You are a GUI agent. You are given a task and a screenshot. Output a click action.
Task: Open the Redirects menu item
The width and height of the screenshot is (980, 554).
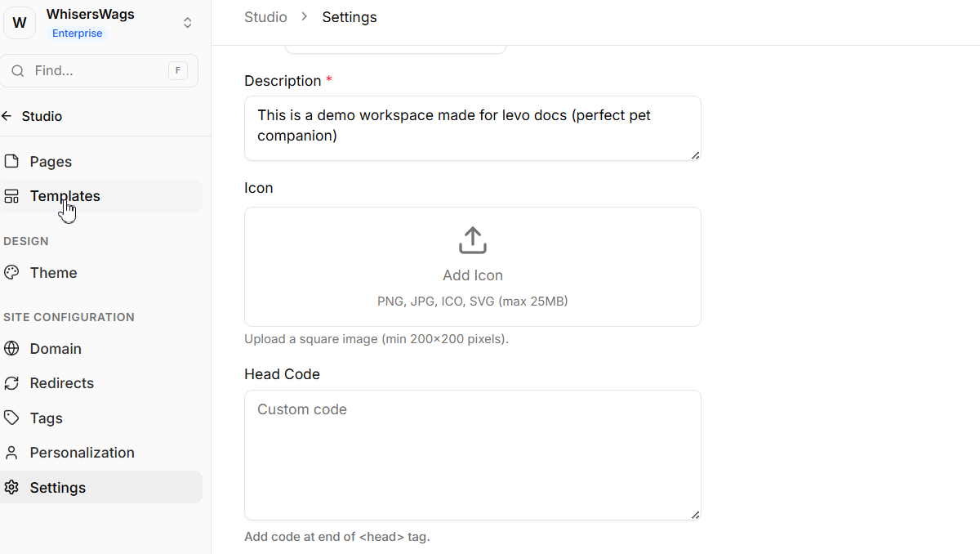point(62,383)
